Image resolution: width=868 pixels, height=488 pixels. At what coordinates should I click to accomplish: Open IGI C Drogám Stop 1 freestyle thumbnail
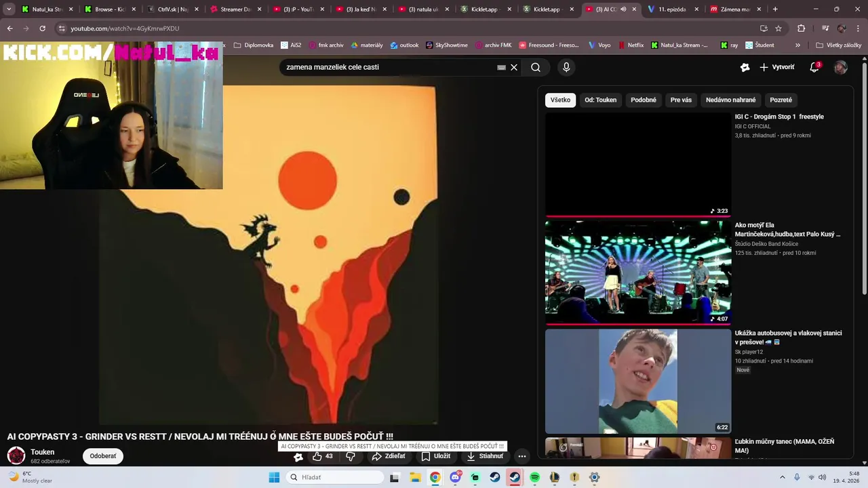tap(638, 164)
